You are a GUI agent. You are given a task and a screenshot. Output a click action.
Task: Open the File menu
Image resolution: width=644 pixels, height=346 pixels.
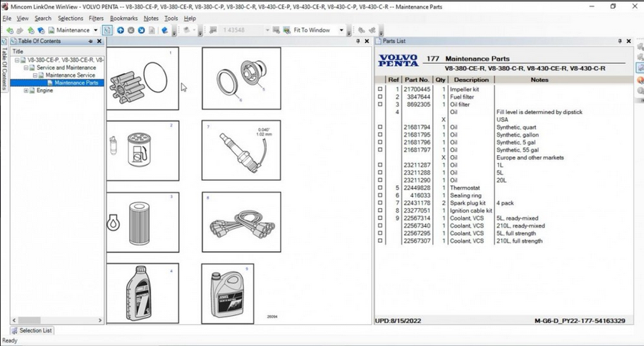[7, 19]
